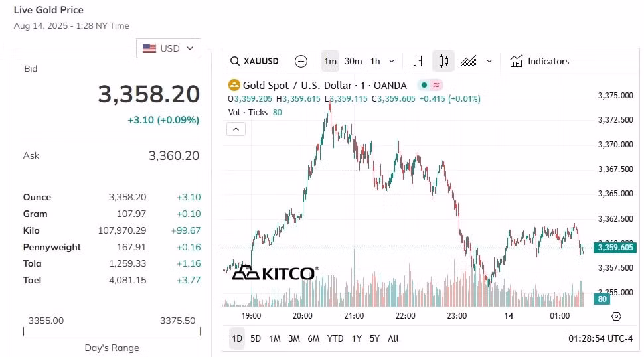Expand more chart styles chevron
Viewport: 644px width, 357px height.
click(489, 61)
